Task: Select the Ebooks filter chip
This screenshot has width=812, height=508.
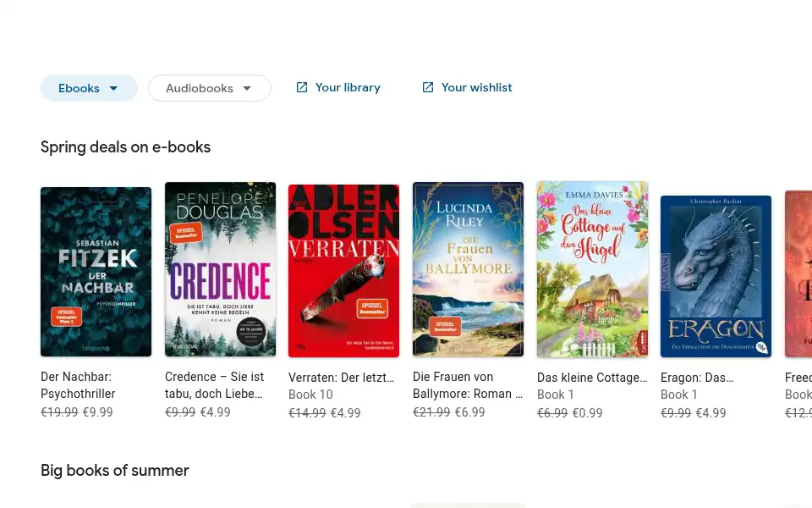Action: coord(89,88)
